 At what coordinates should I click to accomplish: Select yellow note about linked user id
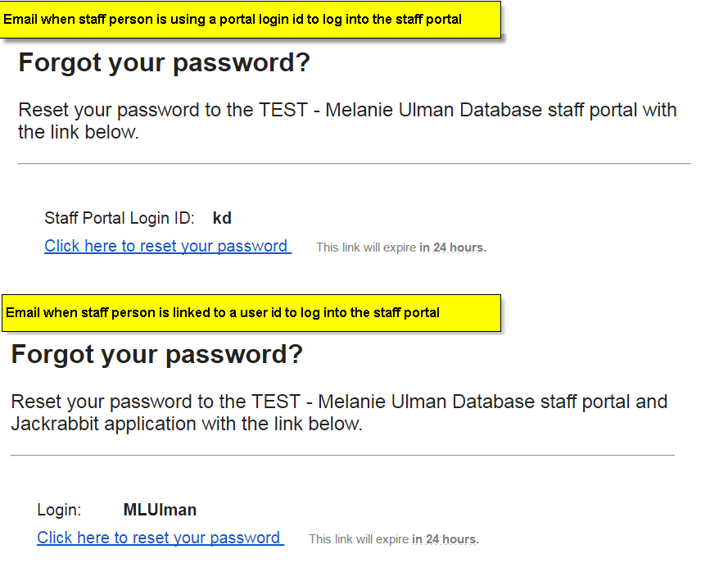[x=251, y=312]
